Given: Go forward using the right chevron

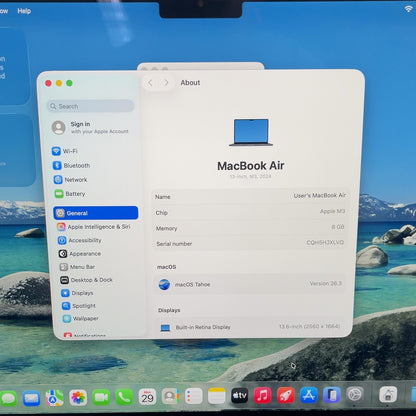Looking at the screenshot, I should point(166,83).
